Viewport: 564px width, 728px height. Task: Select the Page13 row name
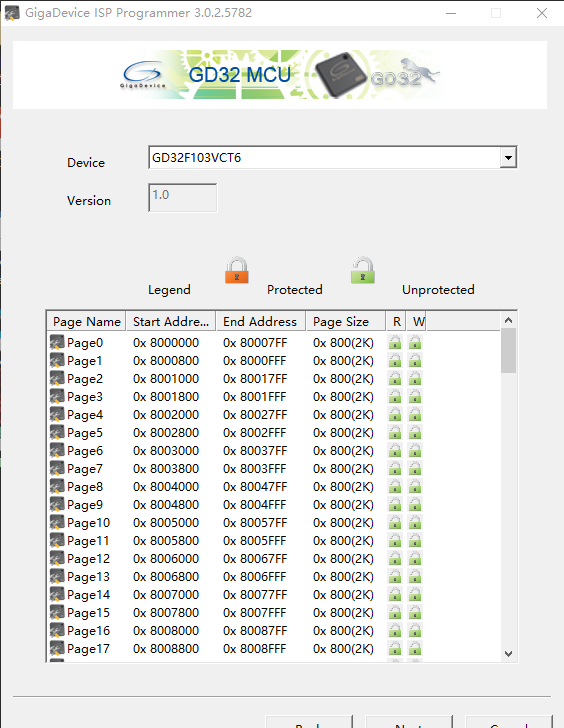pos(88,577)
